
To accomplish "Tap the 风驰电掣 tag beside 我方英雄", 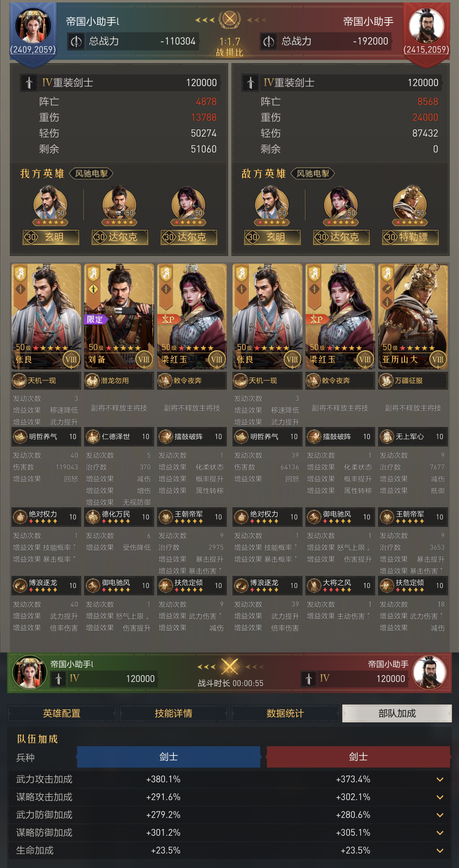I will tap(91, 174).
